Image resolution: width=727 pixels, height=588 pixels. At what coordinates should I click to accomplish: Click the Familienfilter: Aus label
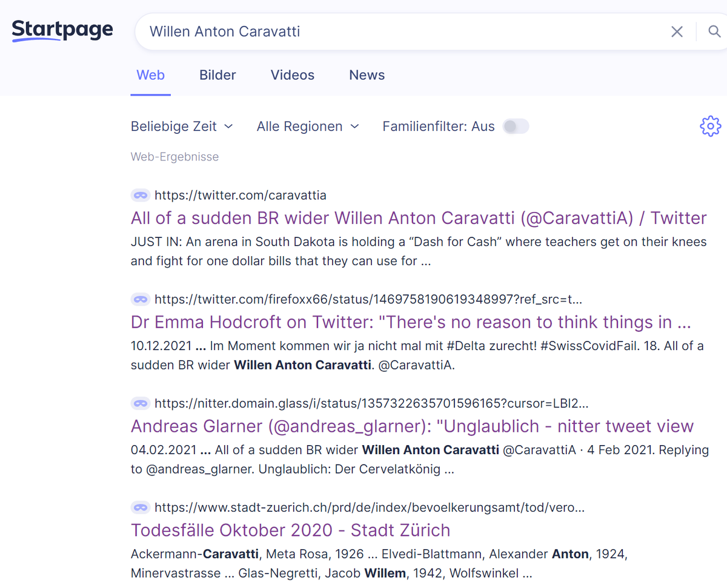click(x=439, y=127)
